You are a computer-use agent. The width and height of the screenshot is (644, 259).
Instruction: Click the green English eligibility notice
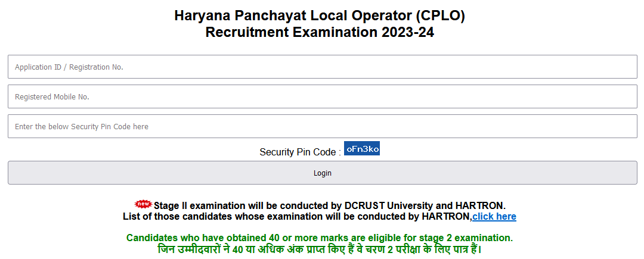pyautogui.click(x=319, y=238)
